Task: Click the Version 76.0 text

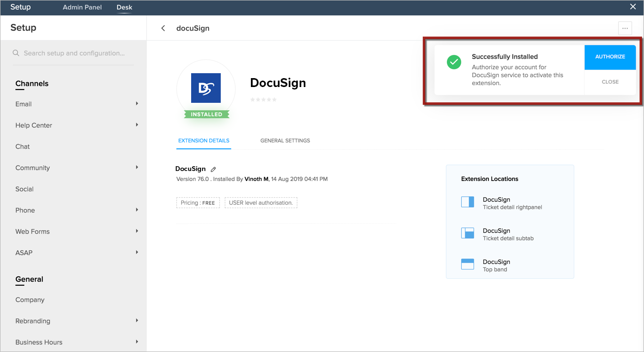Action: coord(193,179)
